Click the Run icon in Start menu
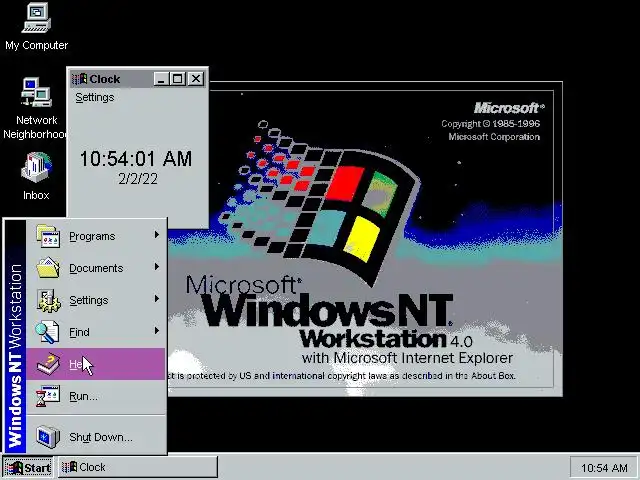 point(47,396)
